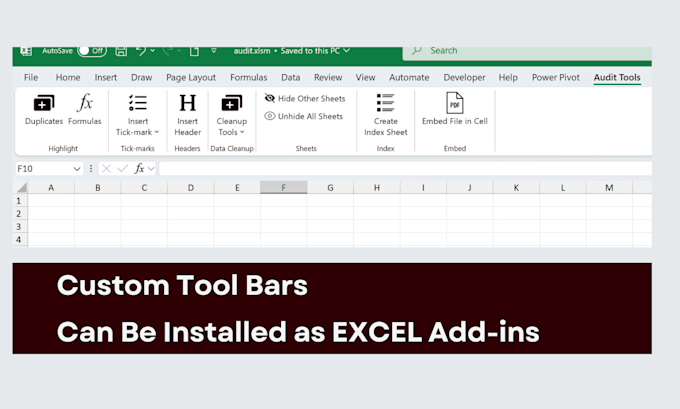Click the Select All corner triangle
The width and height of the screenshot is (680, 409).
21,187
